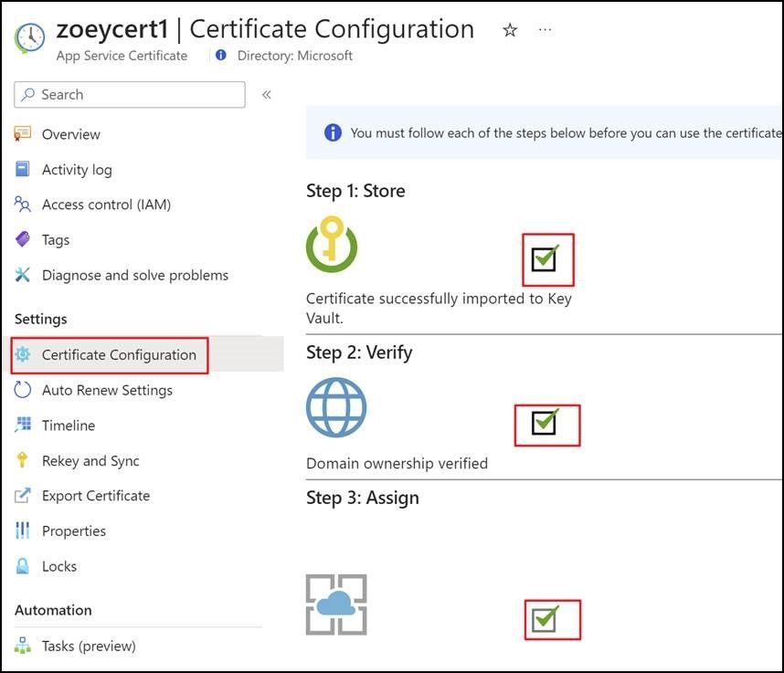Click the Certificate Configuration gear icon
The image size is (784, 673).
coord(23,354)
